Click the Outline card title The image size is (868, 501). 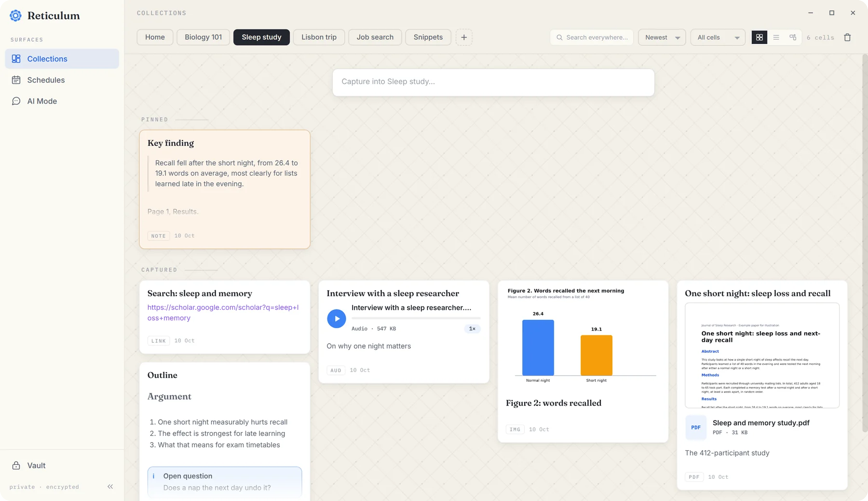point(163,375)
